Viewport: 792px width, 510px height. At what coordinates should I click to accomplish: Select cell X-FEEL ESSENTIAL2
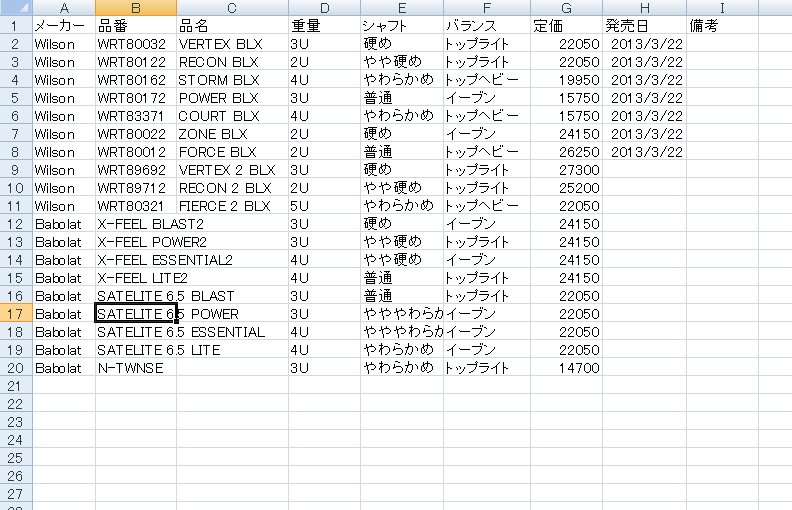(136, 260)
